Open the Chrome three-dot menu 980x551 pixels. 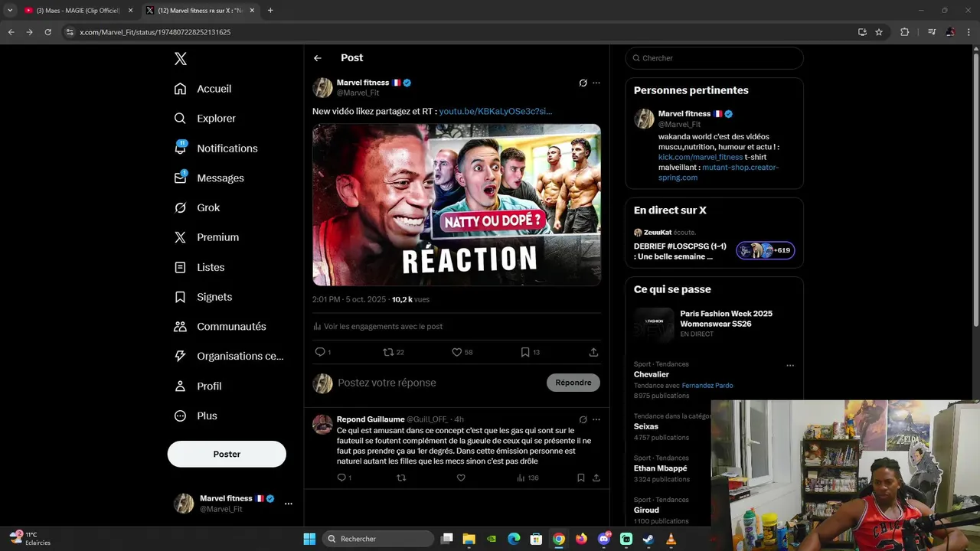pyautogui.click(x=968, y=32)
